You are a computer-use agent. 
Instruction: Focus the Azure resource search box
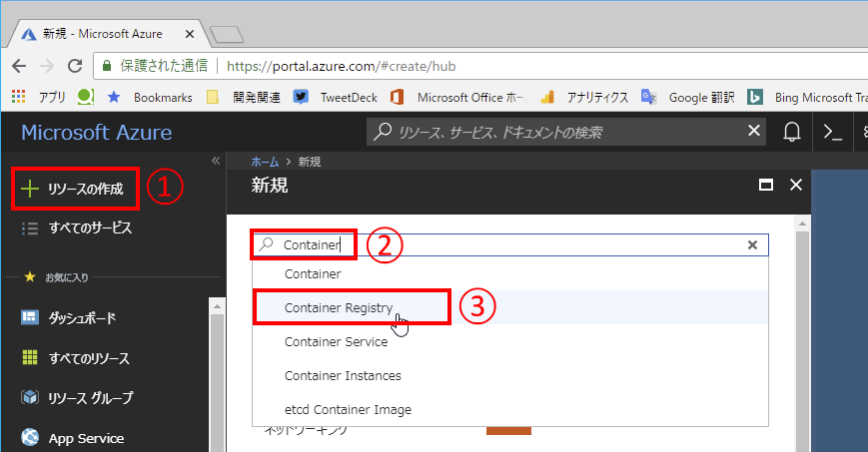(x=566, y=132)
